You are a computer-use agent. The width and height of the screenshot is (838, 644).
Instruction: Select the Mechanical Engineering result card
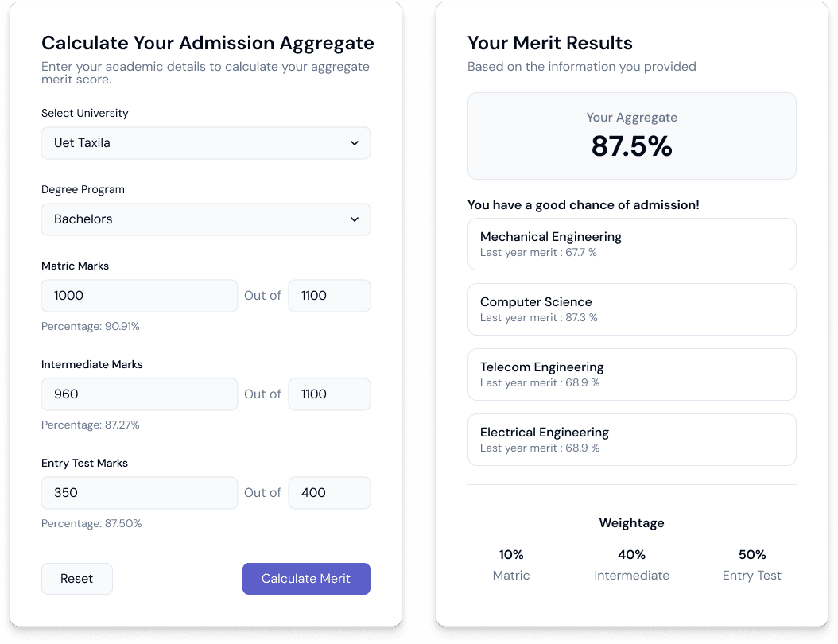(x=631, y=244)
